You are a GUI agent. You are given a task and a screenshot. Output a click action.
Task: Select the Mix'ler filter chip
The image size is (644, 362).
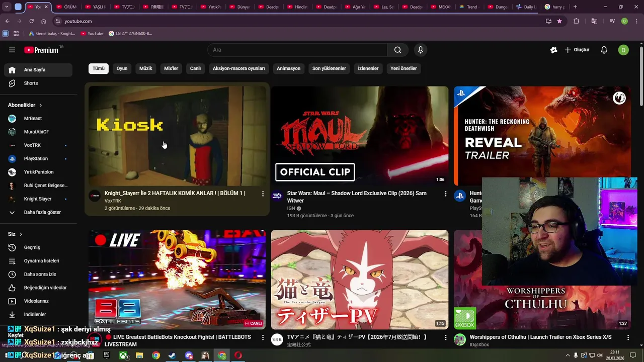tap(171, 68)
